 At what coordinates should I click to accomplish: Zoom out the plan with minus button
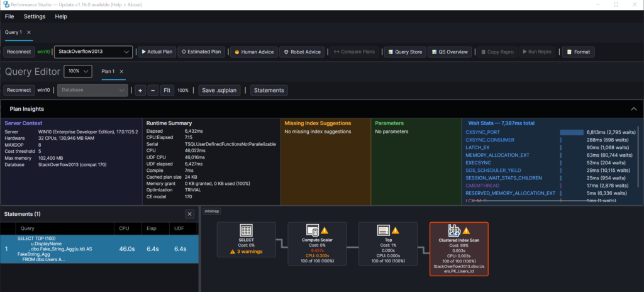coord(153,90)
